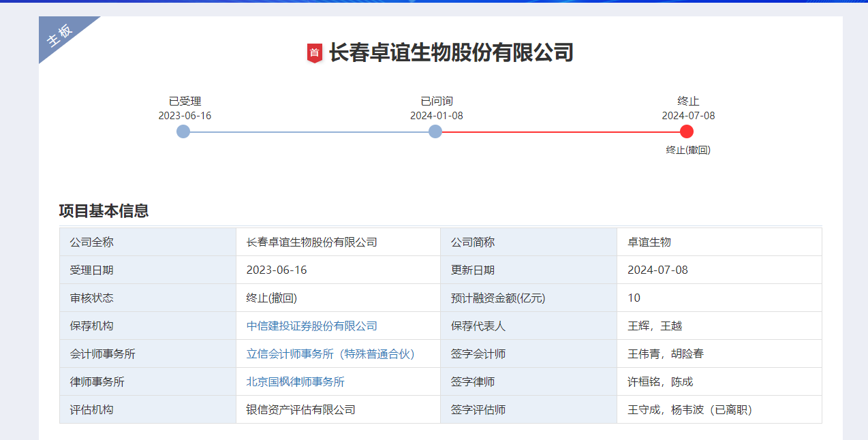868x440 pixels.
Task: Click the 银信资产评估有限公司 value cell
Action: coord(338,409)
